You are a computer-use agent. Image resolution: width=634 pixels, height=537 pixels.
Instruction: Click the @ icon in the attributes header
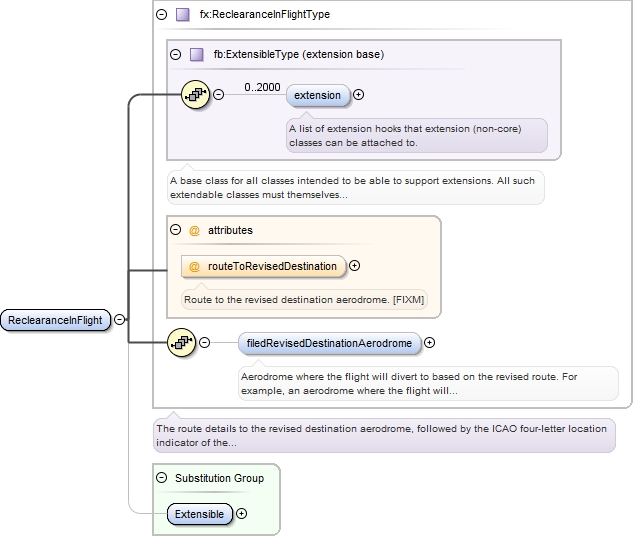pyautogui.click(x=194, y=230)
